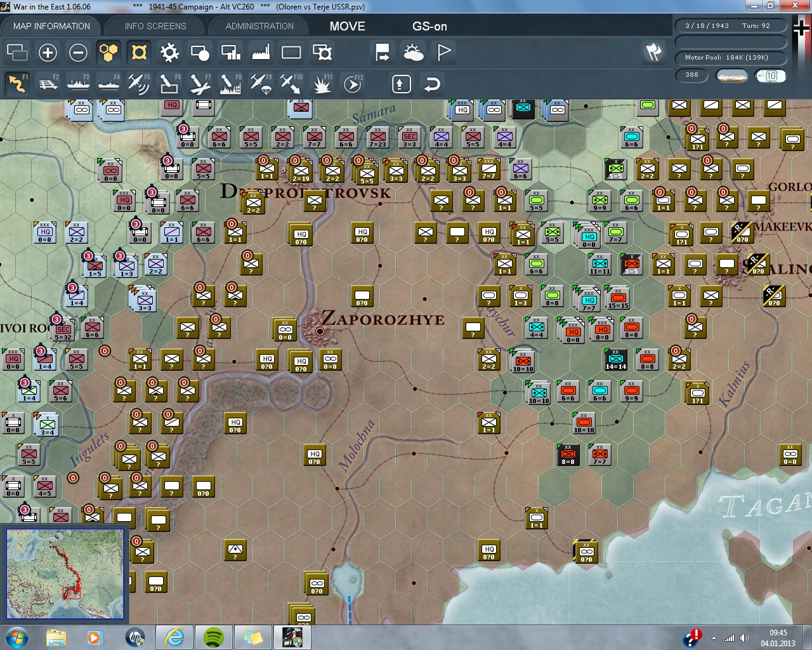Show the weather overlay icon
Image resolution: width=812 pixels, height=650 pixels.
point(414,53)
